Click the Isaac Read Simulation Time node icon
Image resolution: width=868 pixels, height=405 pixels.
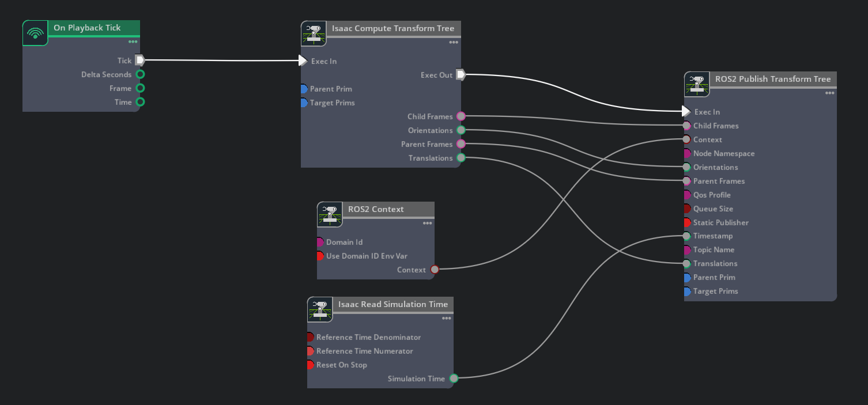tap(320, 309)
